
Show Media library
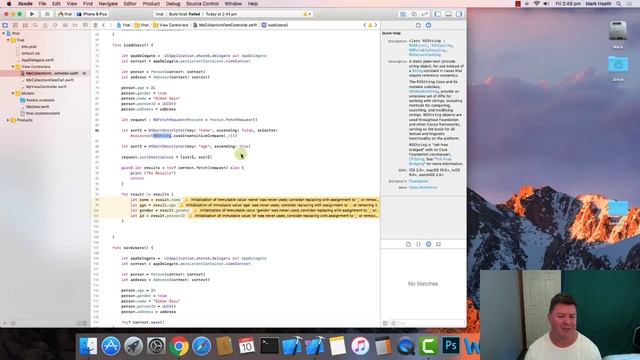tap(438, 244)
